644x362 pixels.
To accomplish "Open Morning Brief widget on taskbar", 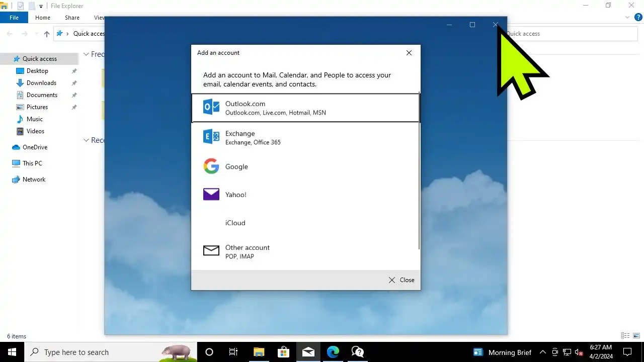I will point(502,352).
